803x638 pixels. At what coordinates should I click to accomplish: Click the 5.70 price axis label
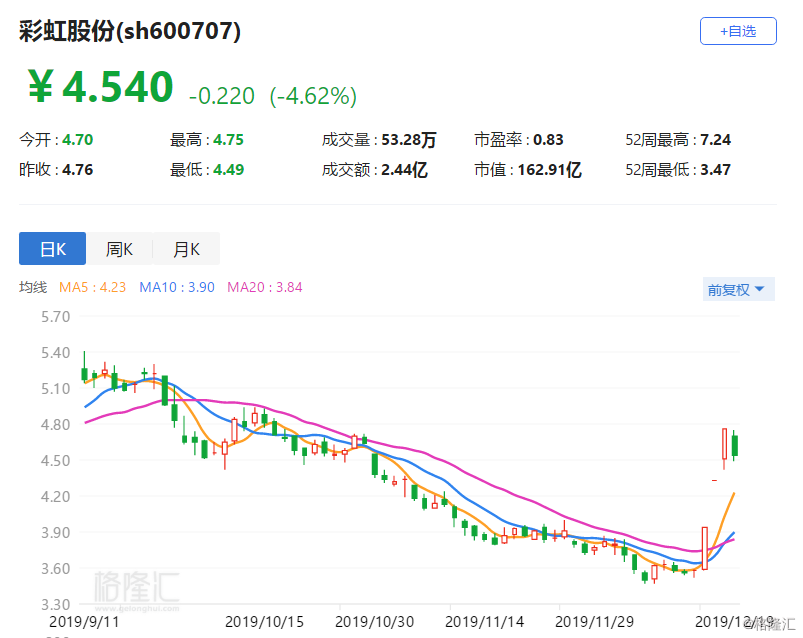[x=55, y=317]
